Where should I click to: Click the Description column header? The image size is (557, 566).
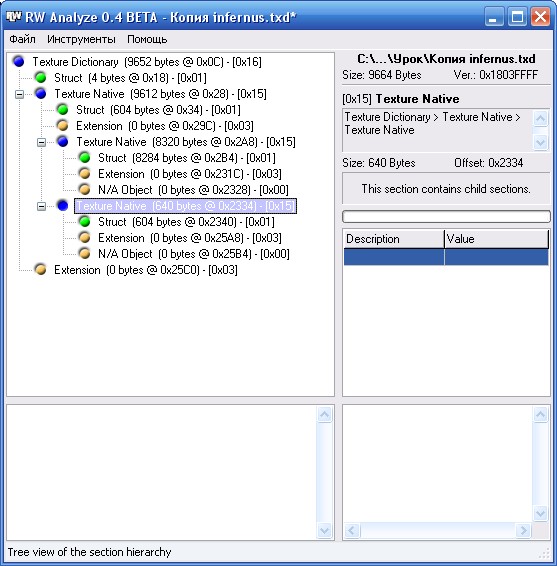(x=394, y=239)
